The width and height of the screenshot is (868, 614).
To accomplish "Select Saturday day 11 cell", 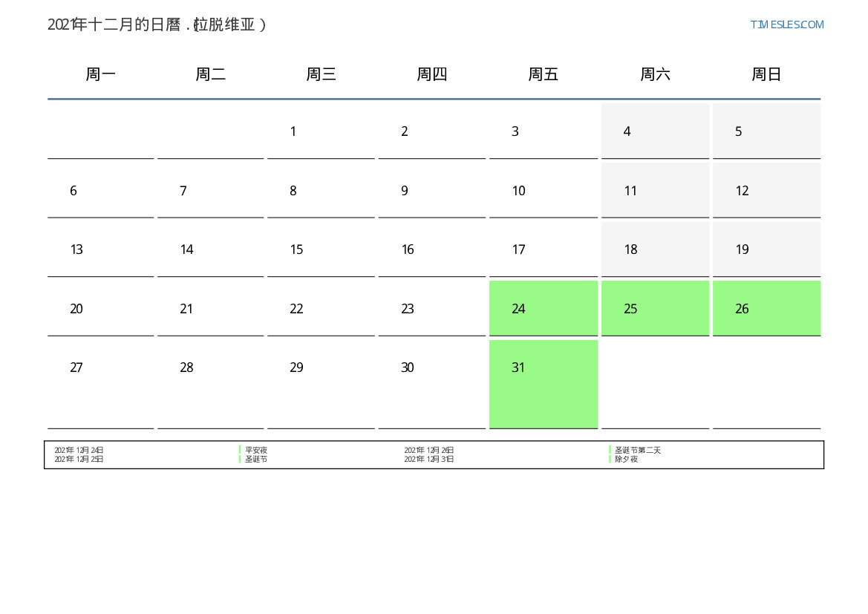I will click(655, 191).
